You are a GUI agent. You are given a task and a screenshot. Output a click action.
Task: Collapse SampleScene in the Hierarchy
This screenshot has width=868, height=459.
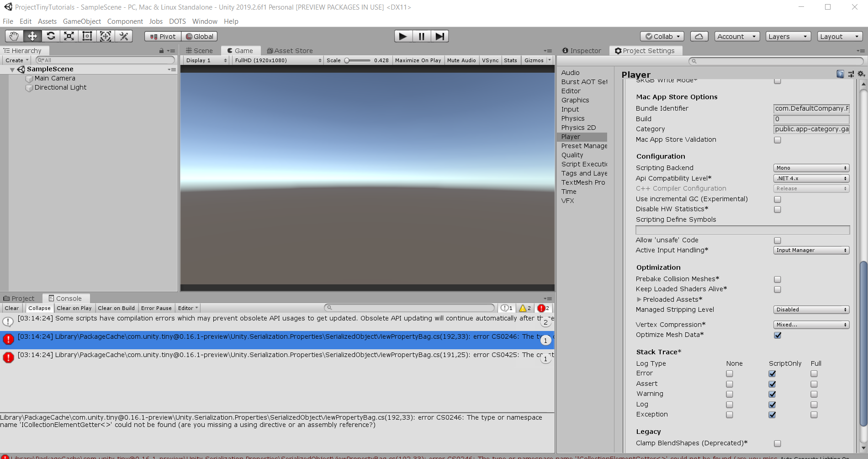[x=12, y=69]
